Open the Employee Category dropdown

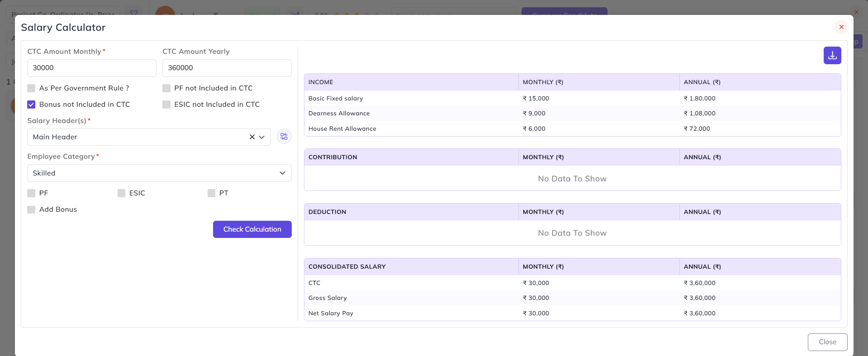pyautogui.click(x=159, y=173)
